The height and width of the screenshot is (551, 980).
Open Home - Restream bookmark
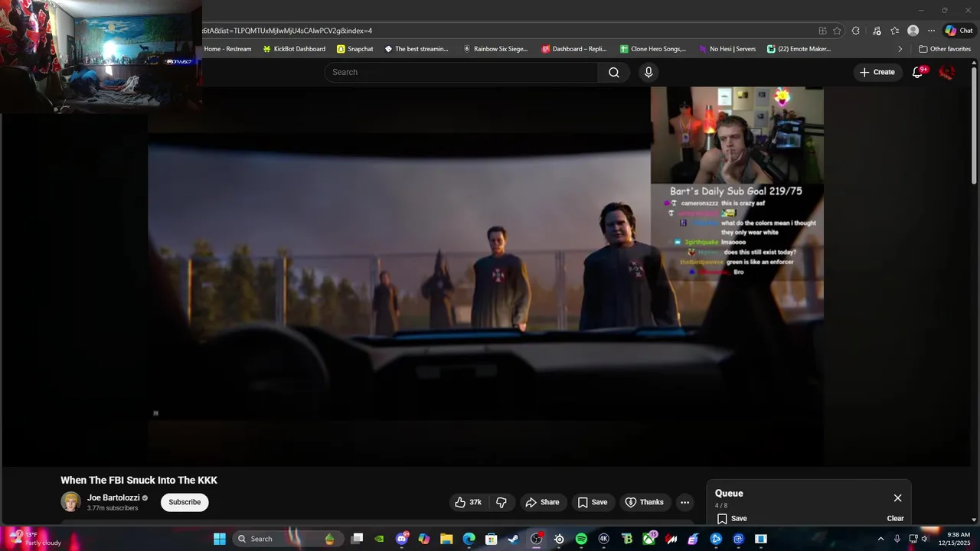227,49
